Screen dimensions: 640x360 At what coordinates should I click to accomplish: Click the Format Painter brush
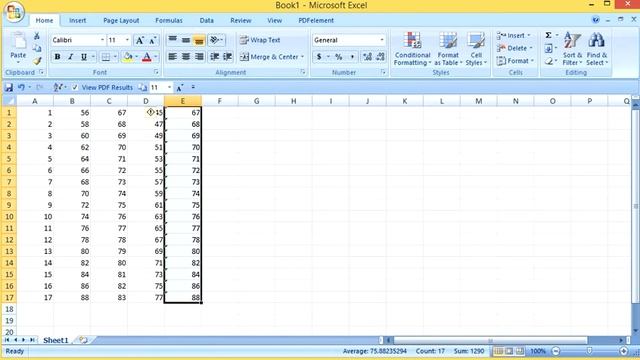pyautogui.click(x=37, y=61)
